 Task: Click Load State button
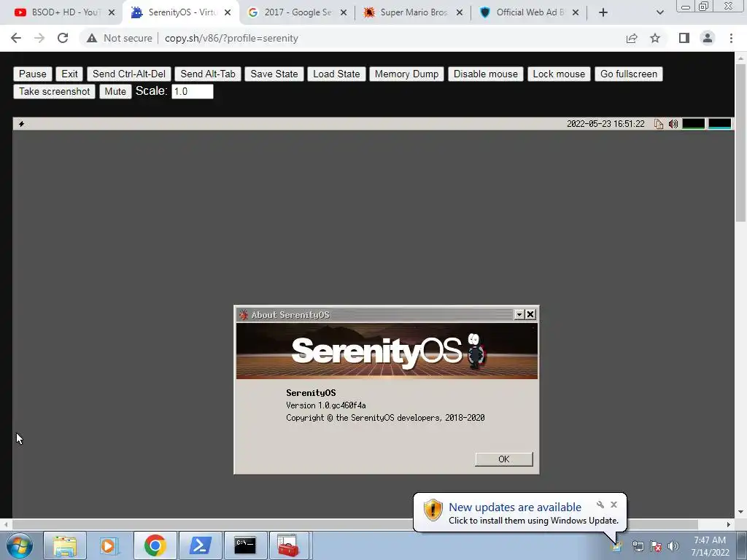click(336, 74)
